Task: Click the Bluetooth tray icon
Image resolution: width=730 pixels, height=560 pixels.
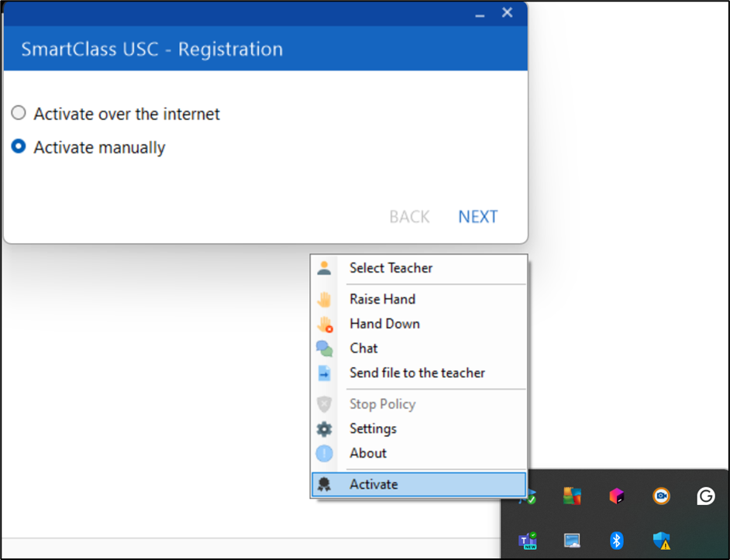Action: (x=617, y=541)
